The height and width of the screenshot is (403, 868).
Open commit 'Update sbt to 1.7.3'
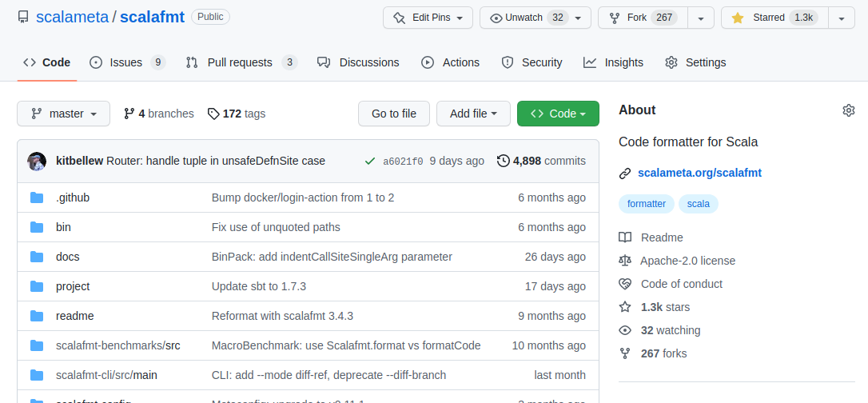258,286
